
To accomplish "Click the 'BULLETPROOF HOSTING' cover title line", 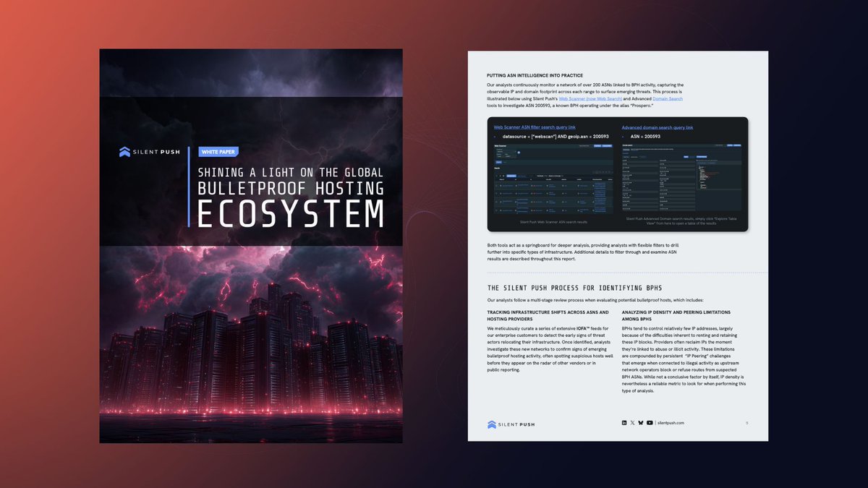I will tap(292, 189).
